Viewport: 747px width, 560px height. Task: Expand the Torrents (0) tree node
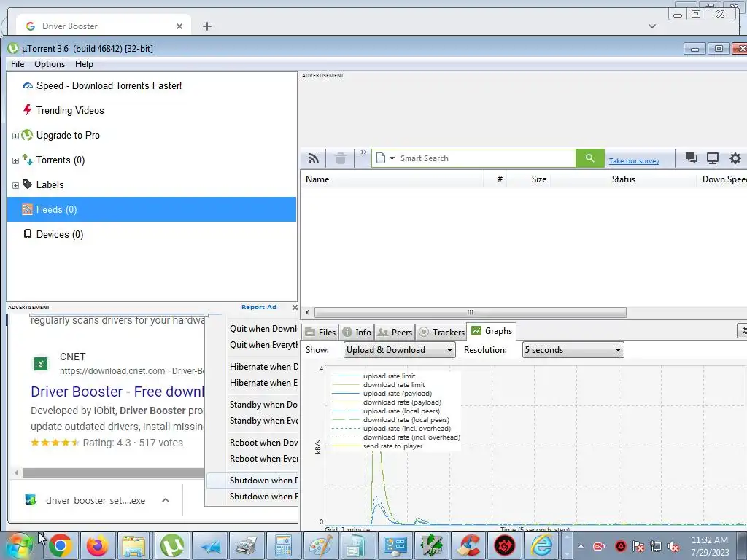coord(15,160)
